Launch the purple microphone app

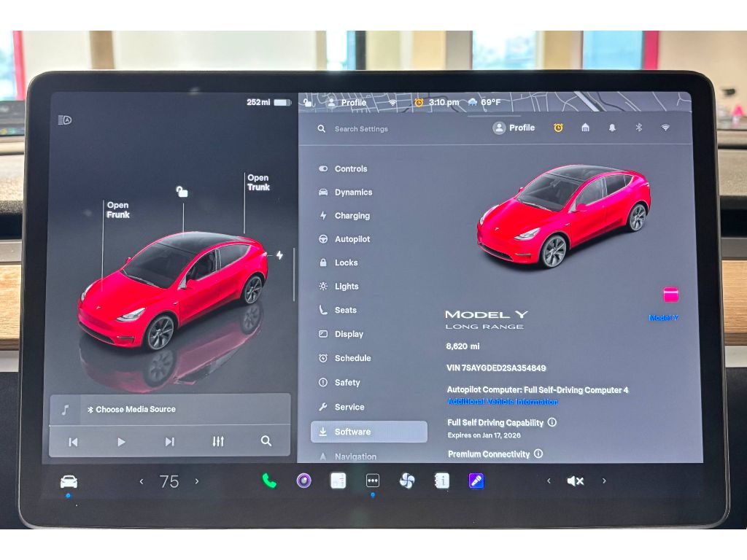point(476,481)
